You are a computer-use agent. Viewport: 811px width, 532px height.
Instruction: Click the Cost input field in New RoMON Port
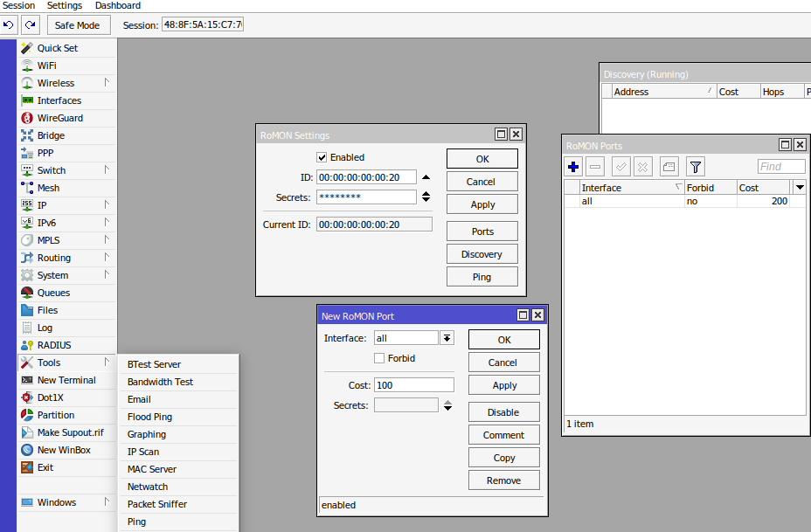tap(413, 385)
